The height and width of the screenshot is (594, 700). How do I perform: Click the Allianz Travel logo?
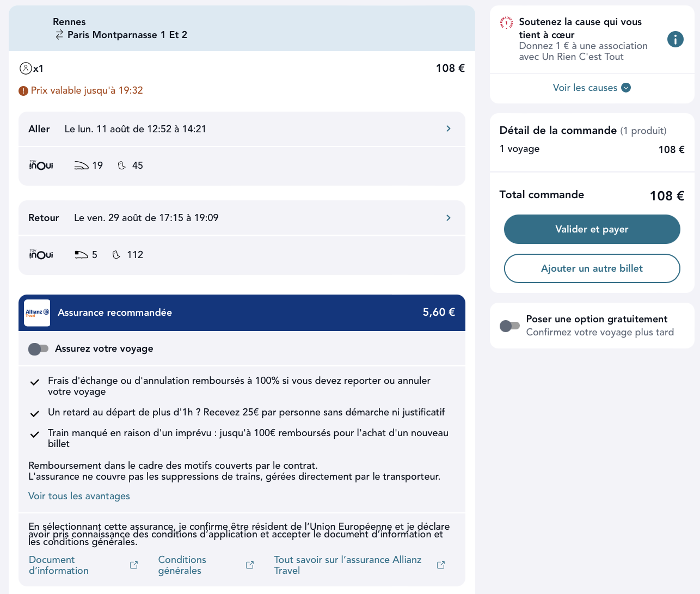pos(37,313)
